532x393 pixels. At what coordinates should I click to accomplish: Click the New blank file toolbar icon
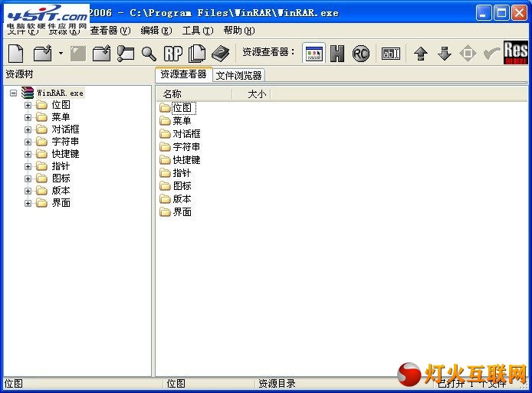[16, 53]
